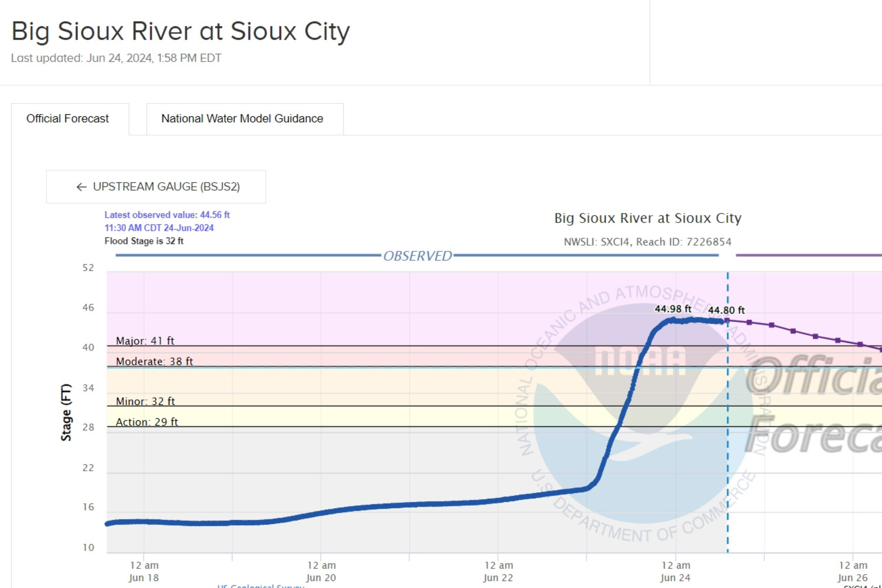Switch to National Water Model Guidance tab
Viewport: 882px width, 588px height.
pos(242,118)
